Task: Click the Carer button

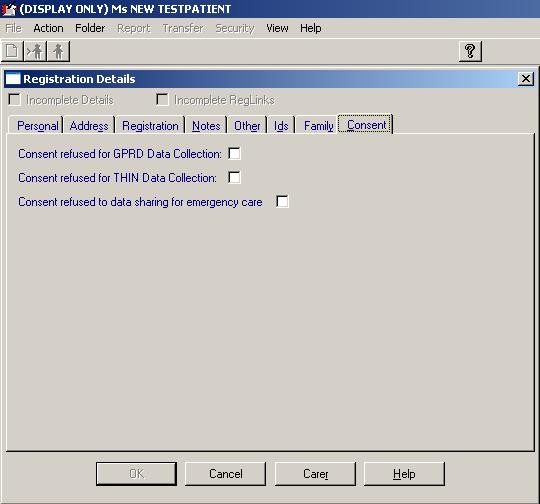Action: (x=315, y=474)
